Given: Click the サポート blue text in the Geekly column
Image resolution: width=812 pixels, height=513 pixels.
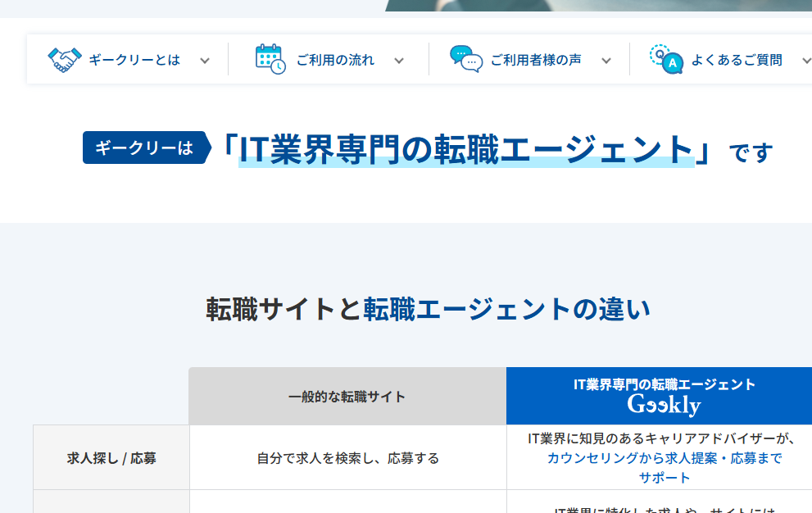Looking at the screenshot, I should tap(665, 478).
